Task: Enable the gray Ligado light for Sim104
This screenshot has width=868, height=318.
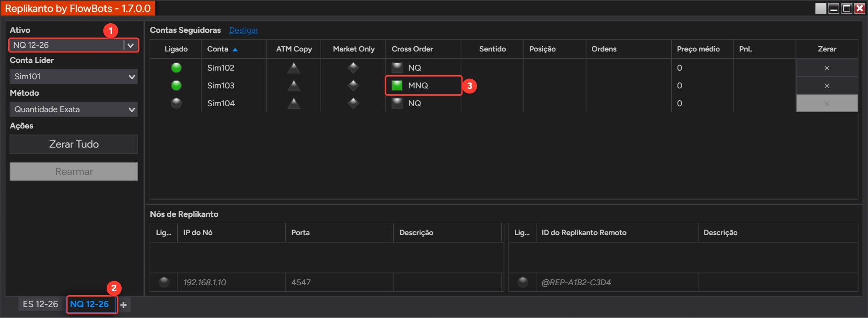Action: (x=176, y=103)
